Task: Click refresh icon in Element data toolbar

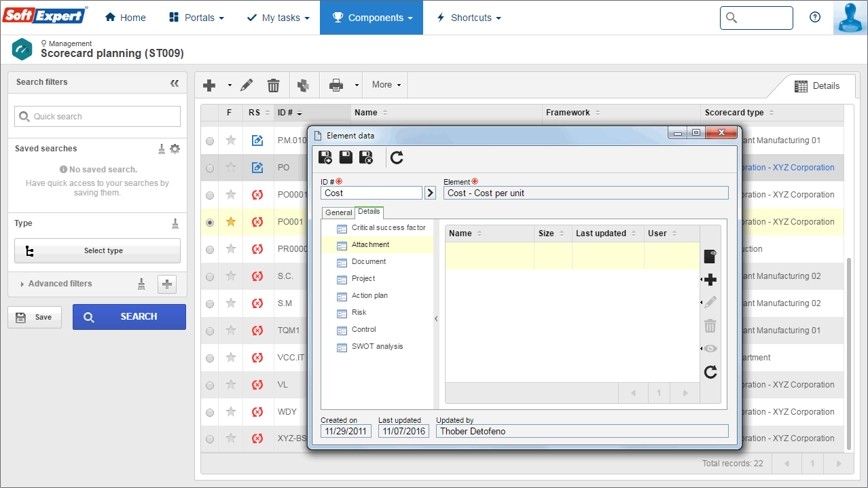Action: click(x=397, y=157)
